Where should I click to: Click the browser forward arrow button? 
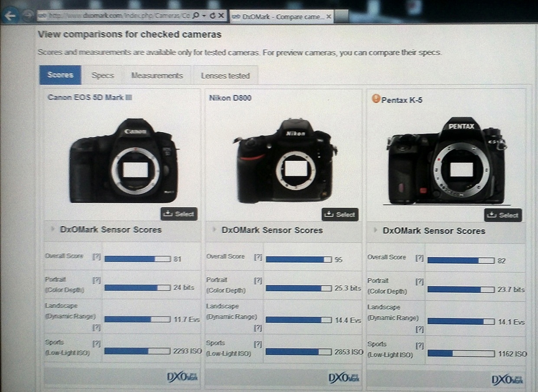tap(28, 16)
